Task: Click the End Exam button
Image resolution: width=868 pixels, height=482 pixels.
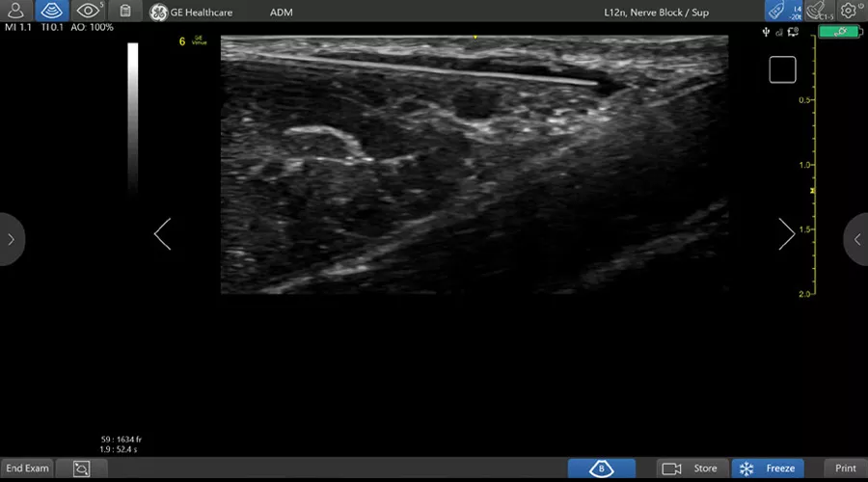Action: (x=27, y=469)
